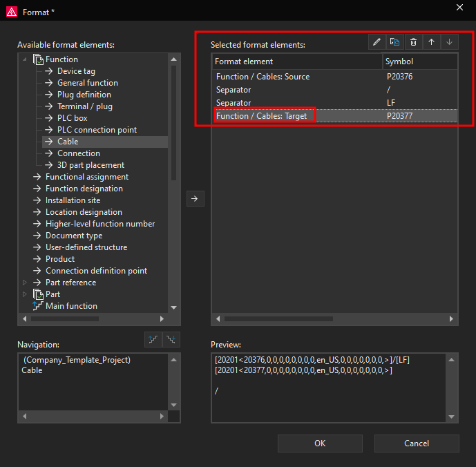Screen dimensions: 476x467
Task: Select Higher-level function number item
Action: tap(100, 224)
